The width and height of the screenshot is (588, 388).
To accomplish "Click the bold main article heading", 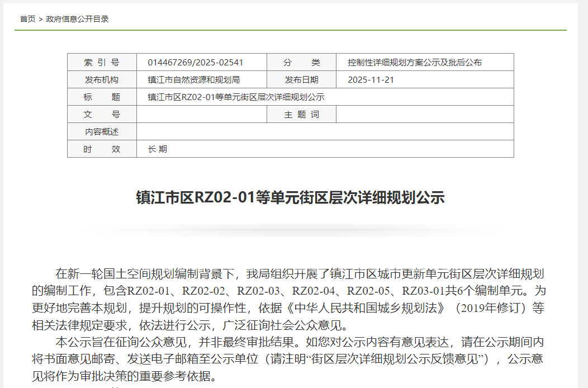I will click(x=290, y=198).
